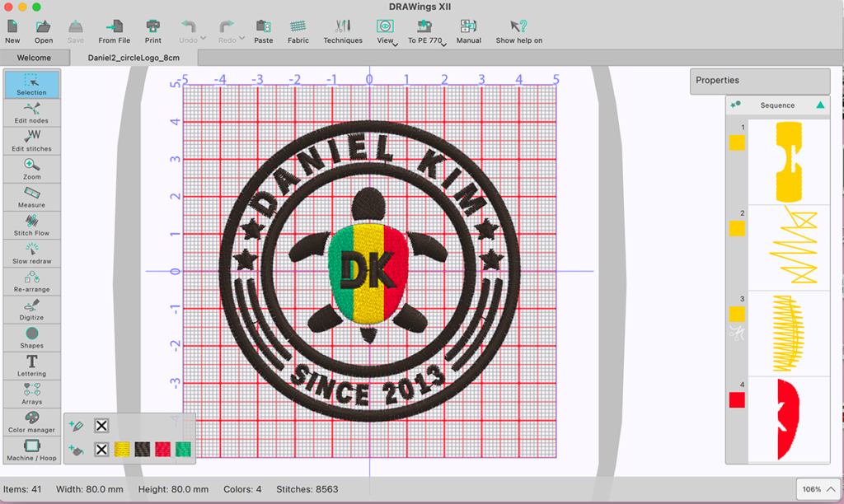Viewport: 844px width, 504px height.
Task: Click the Save toolbar icon
Action: (x=75, y=31)
